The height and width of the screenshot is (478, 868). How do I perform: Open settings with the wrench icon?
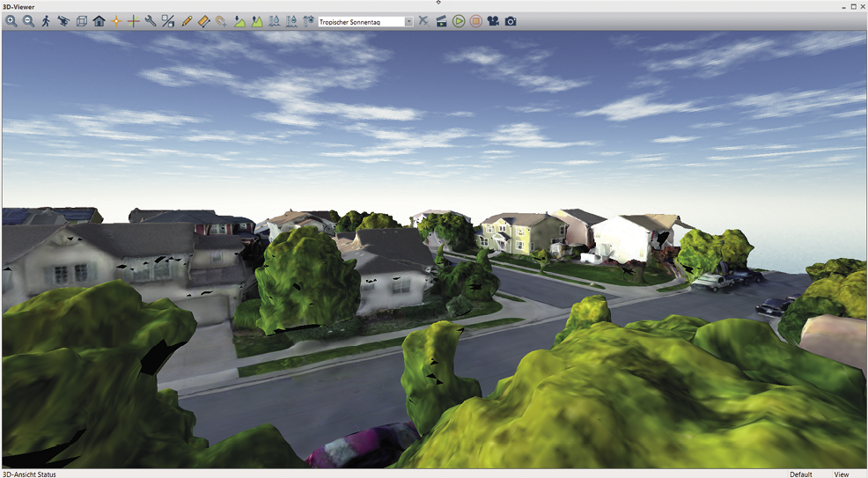pos(151,22)
